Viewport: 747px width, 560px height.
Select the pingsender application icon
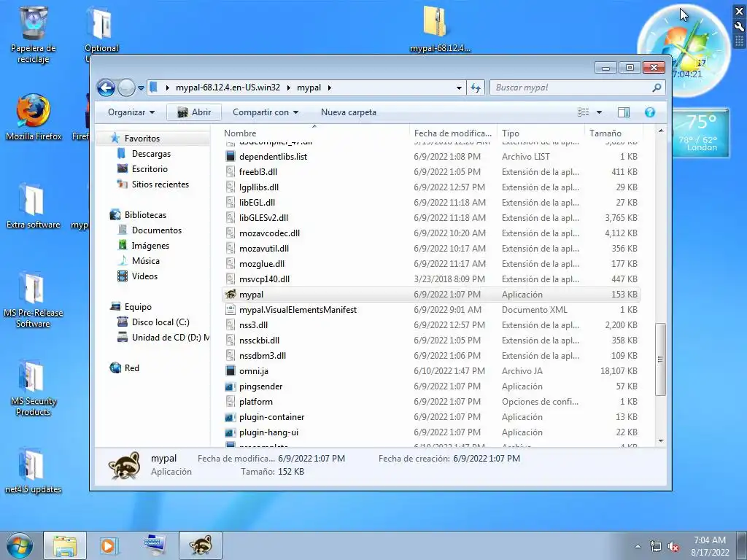pos(231,386)
